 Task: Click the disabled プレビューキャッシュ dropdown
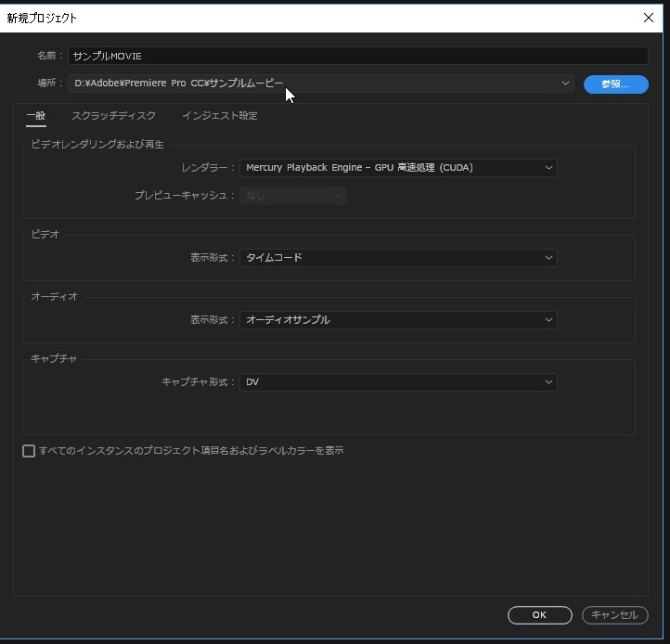tap(293, 196)
